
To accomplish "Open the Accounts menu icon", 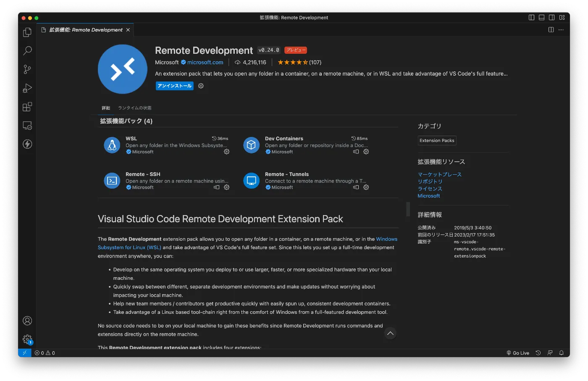I will coord(27,321).
